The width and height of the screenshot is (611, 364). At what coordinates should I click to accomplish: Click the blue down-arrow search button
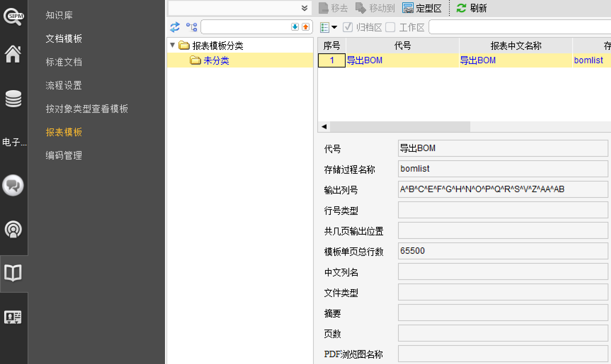295,27
